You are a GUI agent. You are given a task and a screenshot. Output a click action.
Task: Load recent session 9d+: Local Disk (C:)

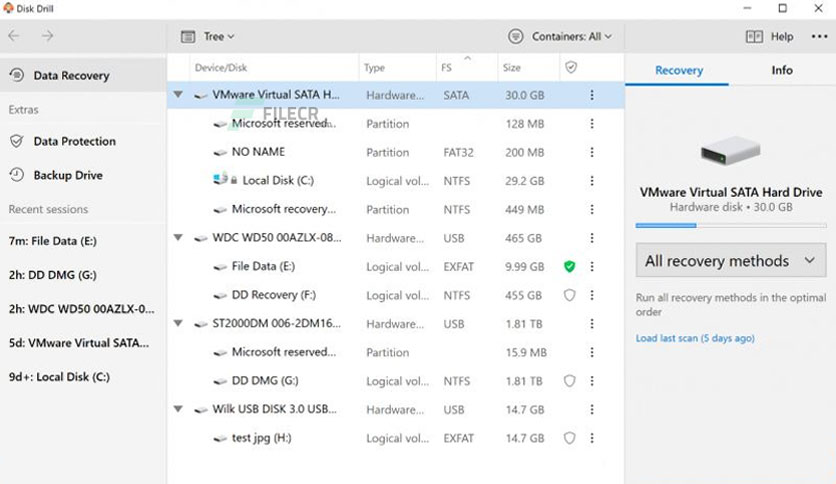coord(59,377)
